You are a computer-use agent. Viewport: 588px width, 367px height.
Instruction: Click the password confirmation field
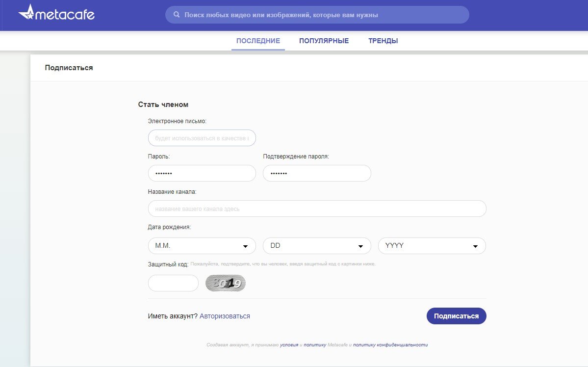tap(317, 173)
